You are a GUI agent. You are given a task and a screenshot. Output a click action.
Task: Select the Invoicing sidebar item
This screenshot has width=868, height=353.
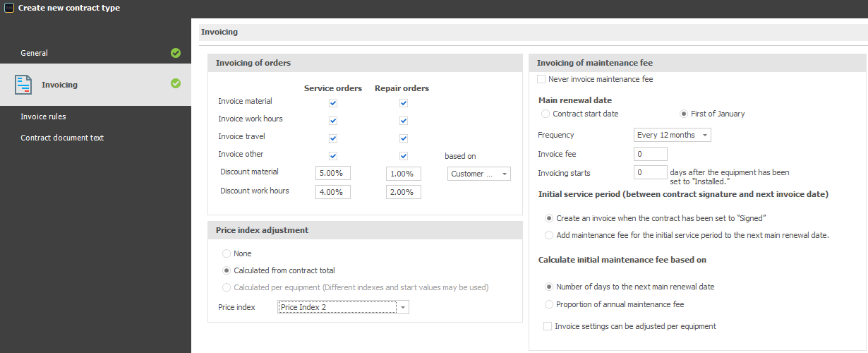[x=95, y=85]
